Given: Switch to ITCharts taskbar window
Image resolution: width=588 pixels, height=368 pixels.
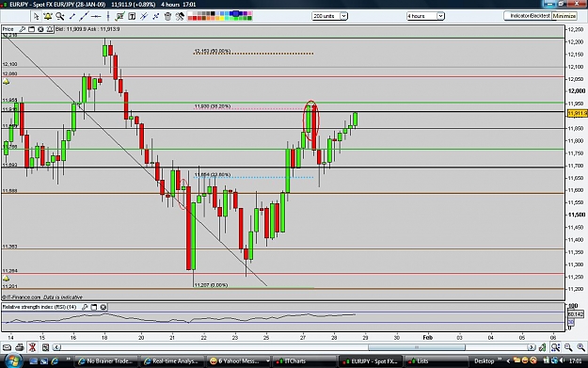Looking at the screenshot, I should [304, 361].
